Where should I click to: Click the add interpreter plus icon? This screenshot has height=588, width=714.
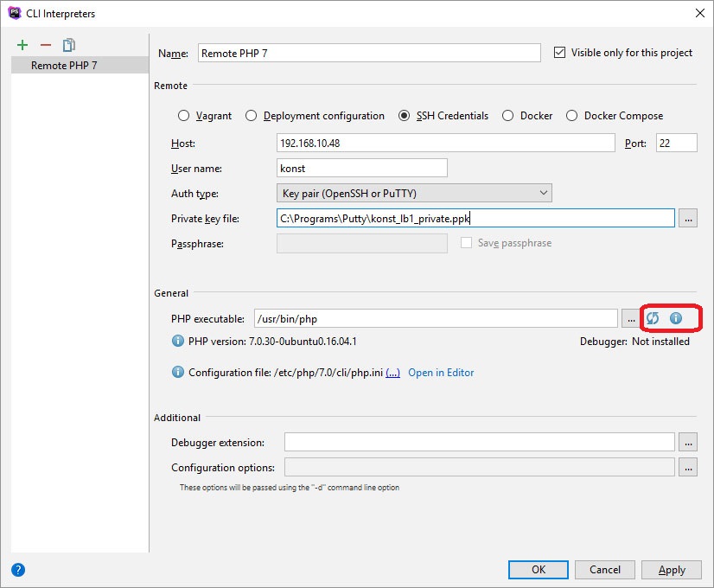click(x=22, y=45)
